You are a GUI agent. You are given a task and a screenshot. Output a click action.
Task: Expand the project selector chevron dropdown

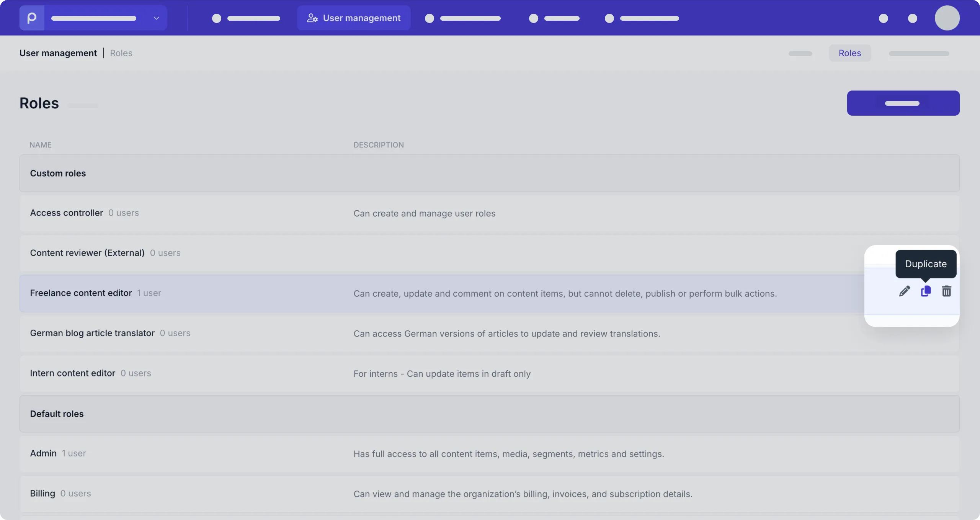click(156, 18)
